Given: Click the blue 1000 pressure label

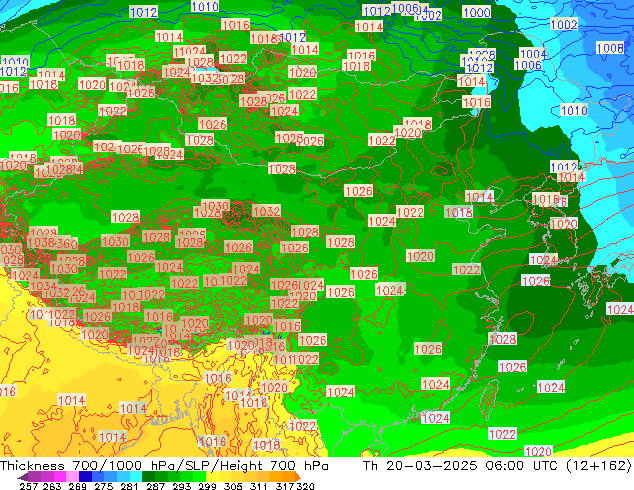Looking at the screenshot, I should tap(477, 12).
